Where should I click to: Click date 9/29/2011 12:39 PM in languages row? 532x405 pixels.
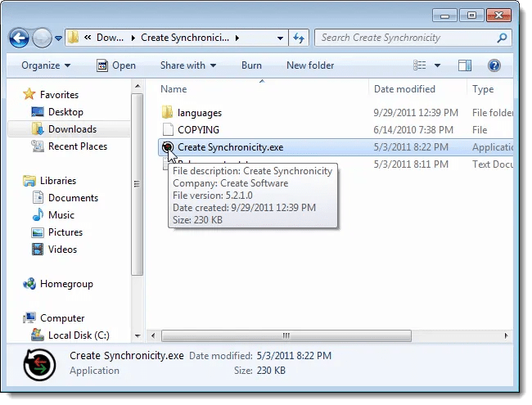click(x=416, y=113)
